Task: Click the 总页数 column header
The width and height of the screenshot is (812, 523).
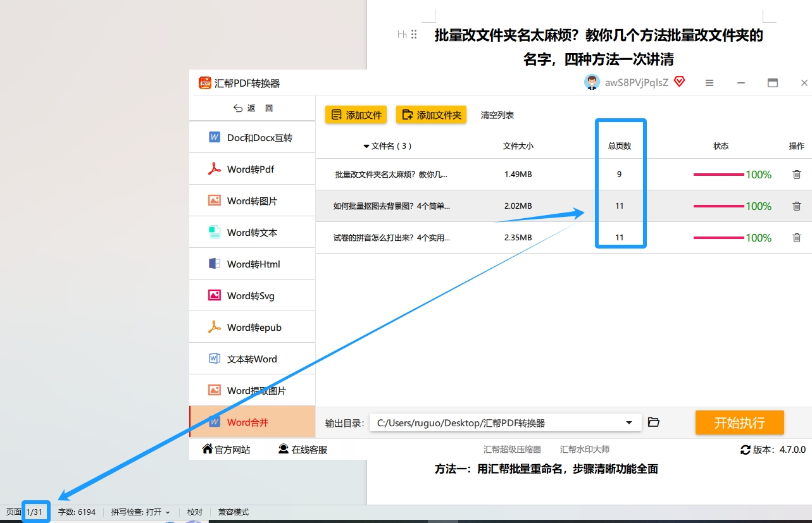Action: (x=620, y=146)
